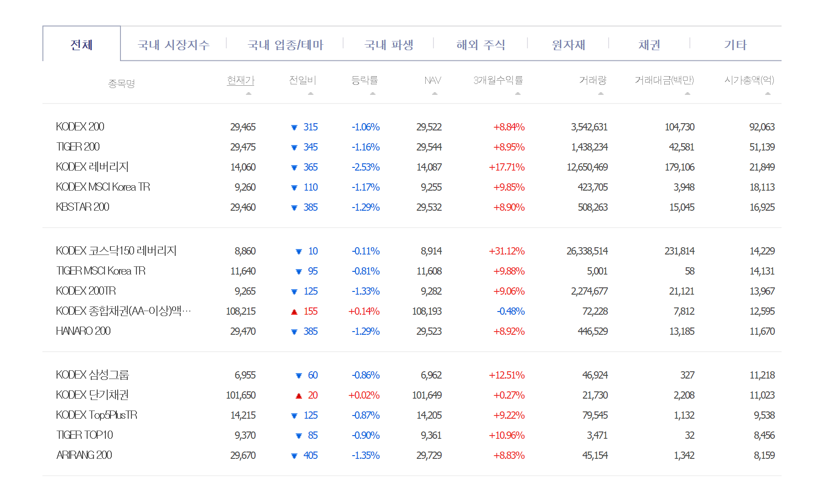The width and height of the screenshot is (824, 504).
Task: Open the HANARO 200 ETF
Action: [x=83, y=331]
